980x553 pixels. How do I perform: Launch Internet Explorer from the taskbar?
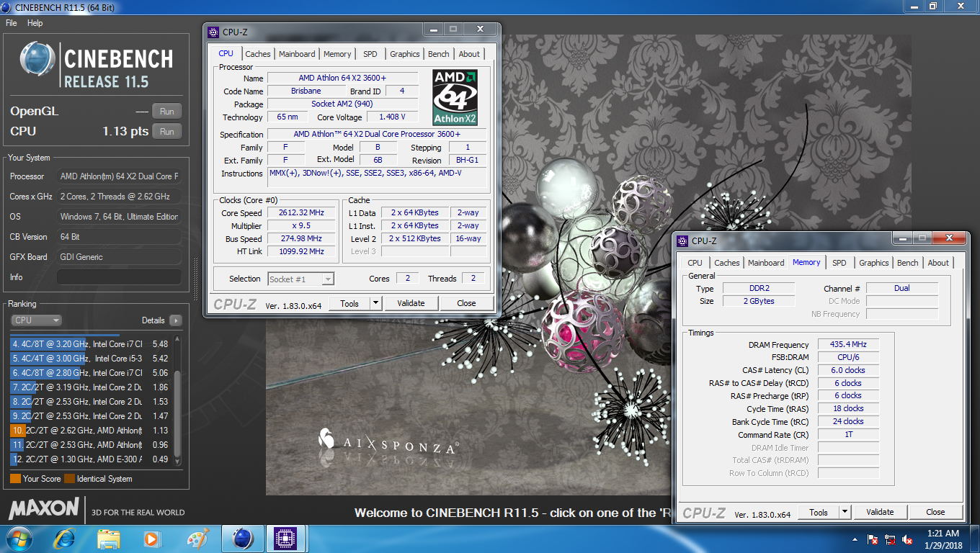point(63,539)
